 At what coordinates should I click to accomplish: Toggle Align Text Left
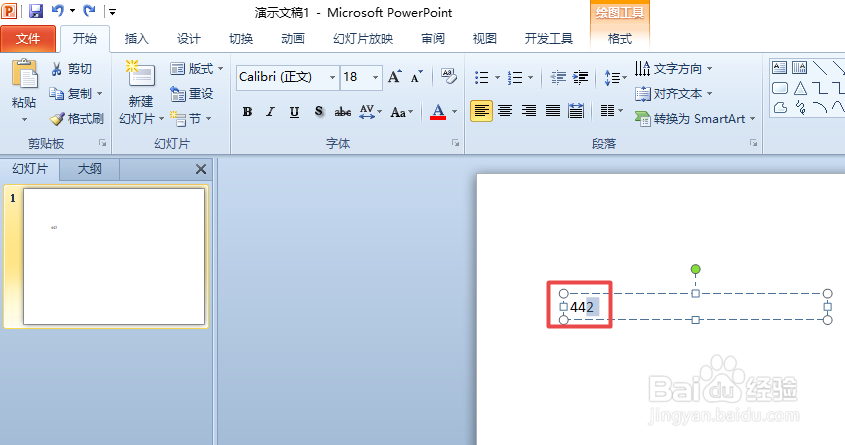[481, 111]
